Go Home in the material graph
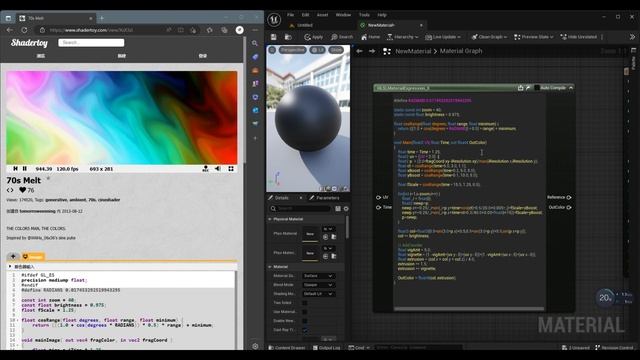Image resolution: width=640 pixels, height=360 pixels. [370, 37]
